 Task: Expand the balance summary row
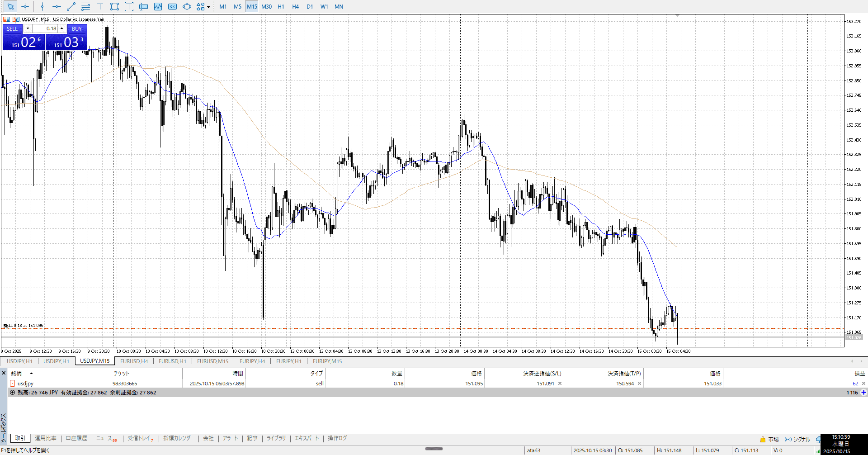12,393
